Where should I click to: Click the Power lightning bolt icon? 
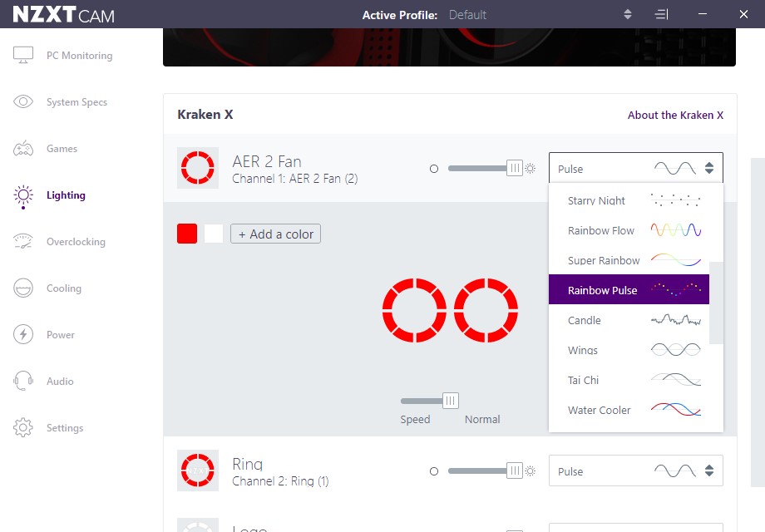coord(23,334)
